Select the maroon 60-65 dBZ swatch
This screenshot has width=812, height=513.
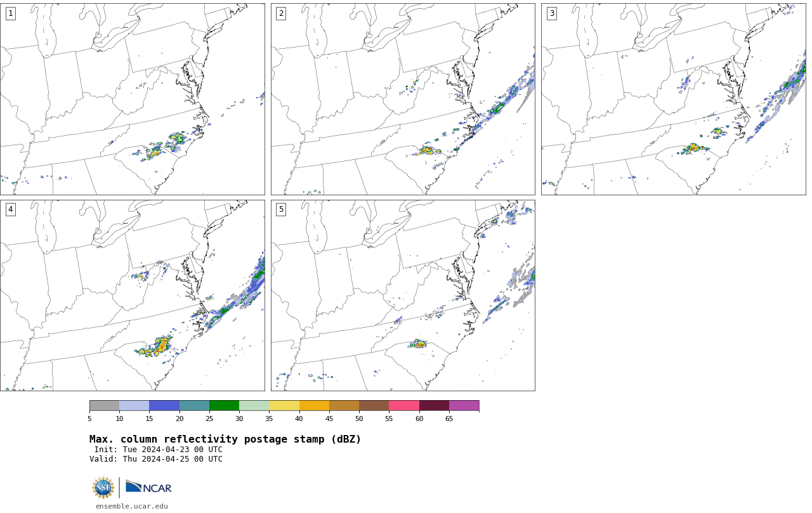coord(434,406)
